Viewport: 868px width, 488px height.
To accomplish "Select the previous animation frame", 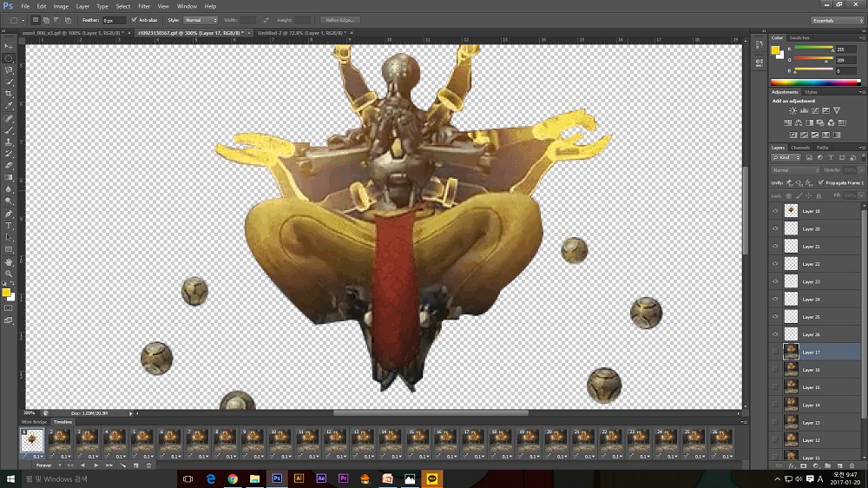I will tap(82, 465).
